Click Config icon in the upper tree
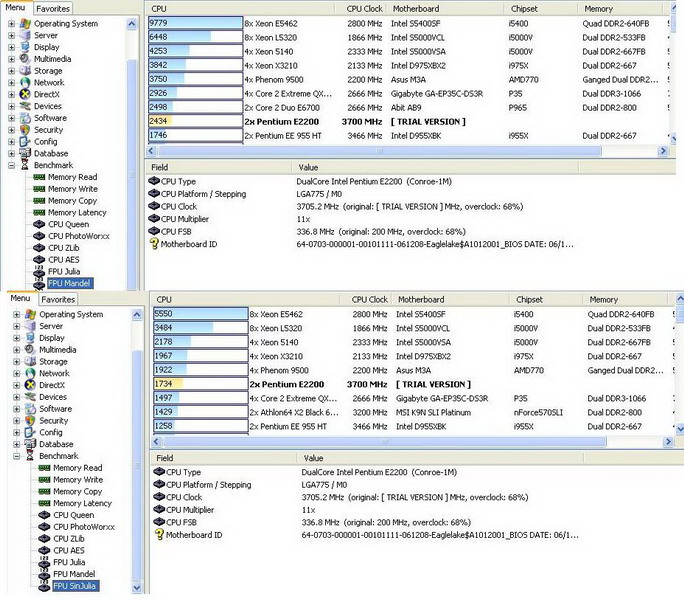Image resolution: width=684 pixels, height=600 pixels. pos(25,141)
